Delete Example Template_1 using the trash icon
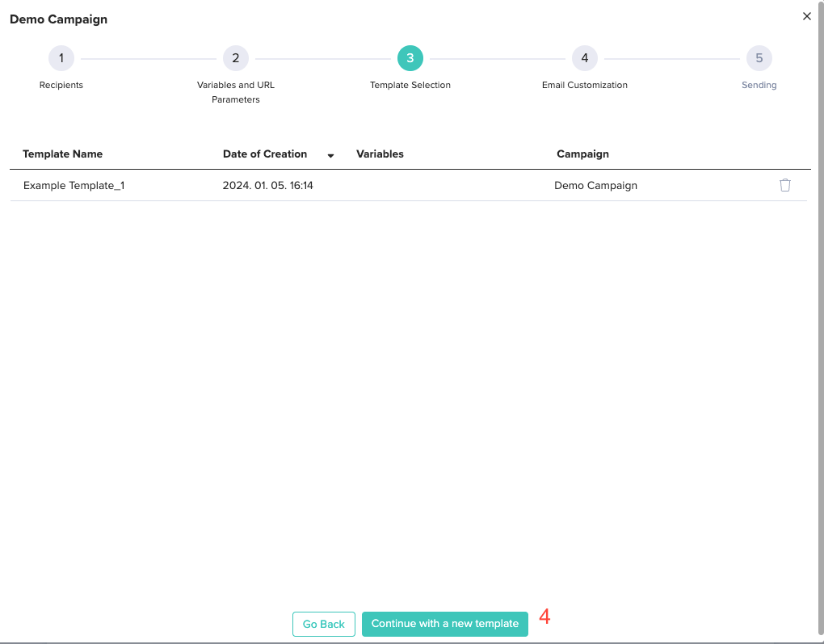Image resolution: width=824 pixels, height=644 pixels. [784, 185]
